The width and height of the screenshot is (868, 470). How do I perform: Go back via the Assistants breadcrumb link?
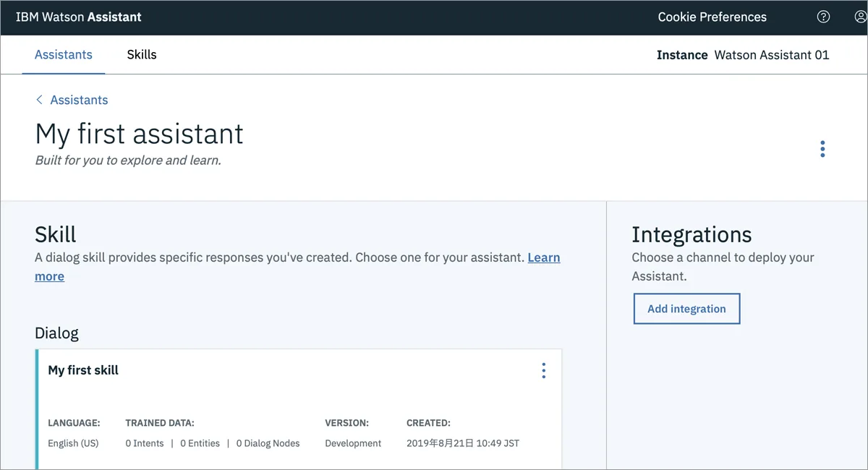[79, 100]
